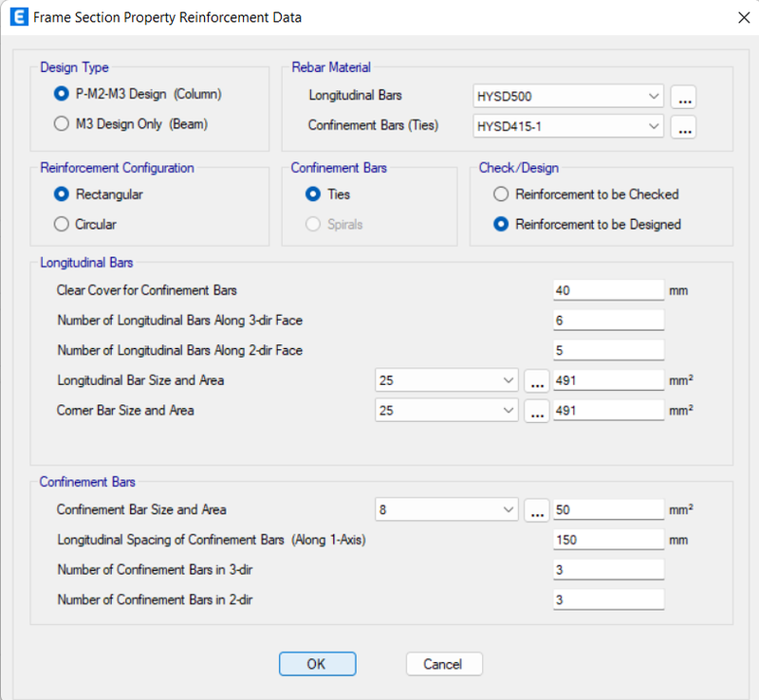Click the Longitudinal Spacing of Confinement Bars field
The height and width of the screenshot is (700, 759).
tap(608, 540)
